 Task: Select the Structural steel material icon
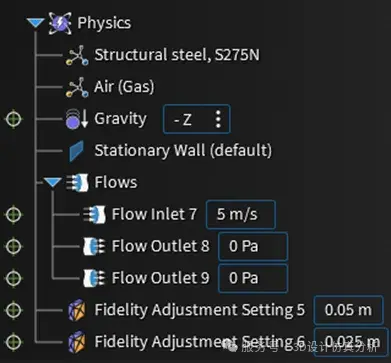point(77,55)
